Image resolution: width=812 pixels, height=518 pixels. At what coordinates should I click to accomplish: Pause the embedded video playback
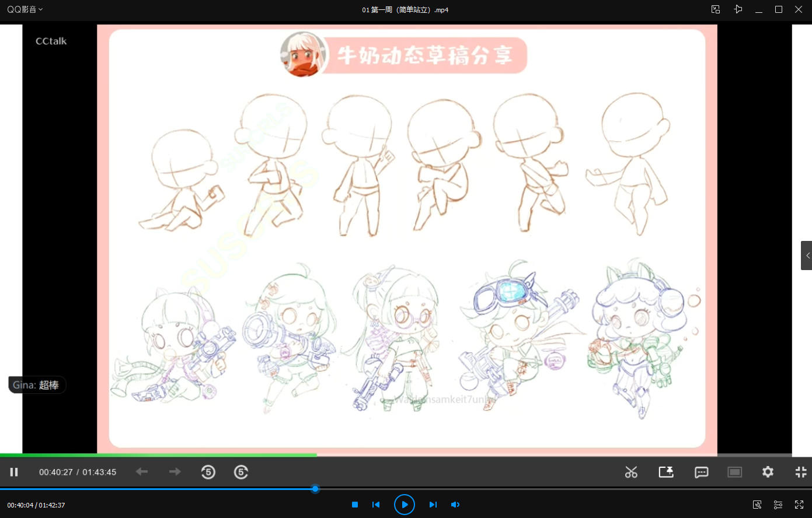[x=14, y=472]
